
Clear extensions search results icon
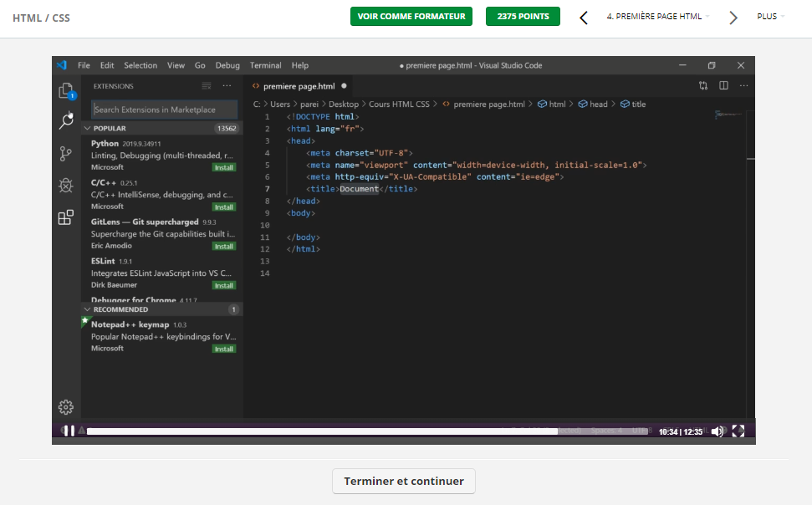(x=206, y=86)
